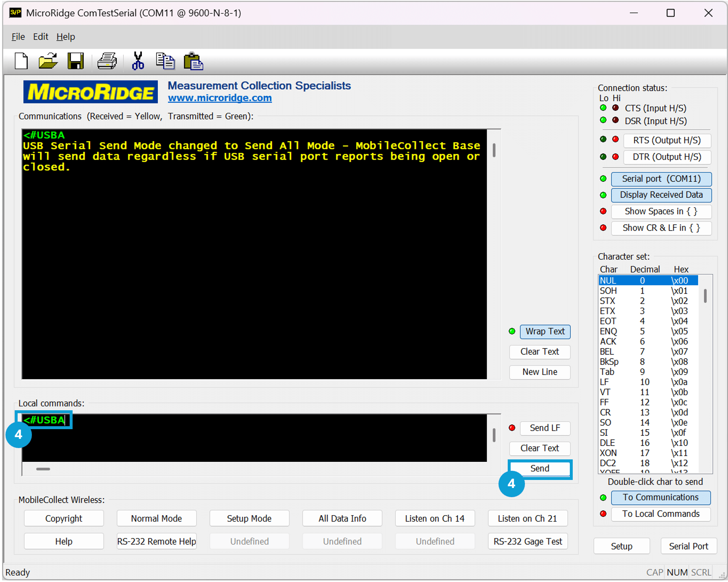The image size is (728, 582).
Task: Click the S/P application icon in title bar
Action: (x=16, y=13)
